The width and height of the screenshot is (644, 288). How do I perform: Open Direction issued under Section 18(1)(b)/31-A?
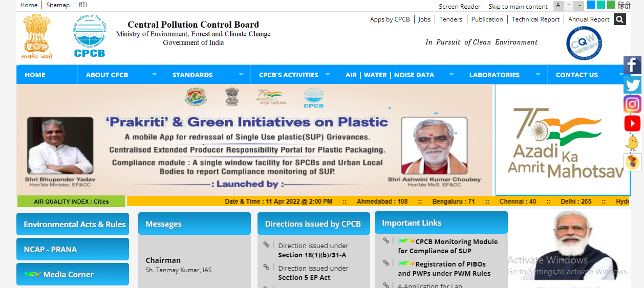(x=313, y=250)
